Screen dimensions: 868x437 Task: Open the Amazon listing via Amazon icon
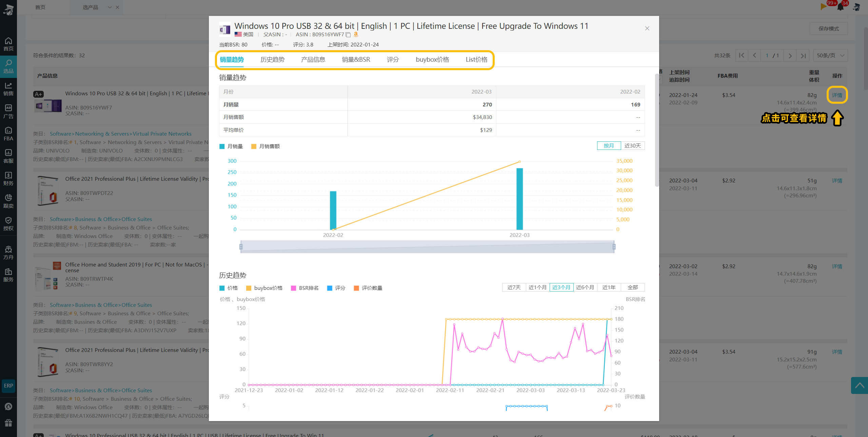[356, 34]
